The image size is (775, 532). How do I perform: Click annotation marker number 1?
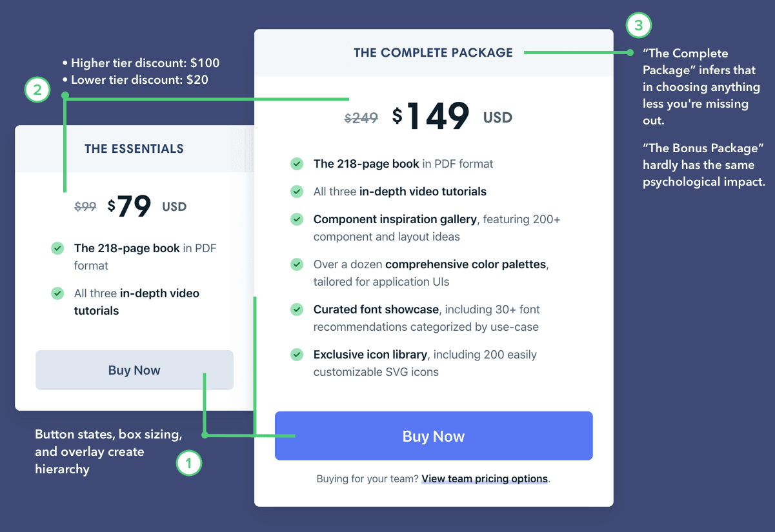[x=188, y=463]
